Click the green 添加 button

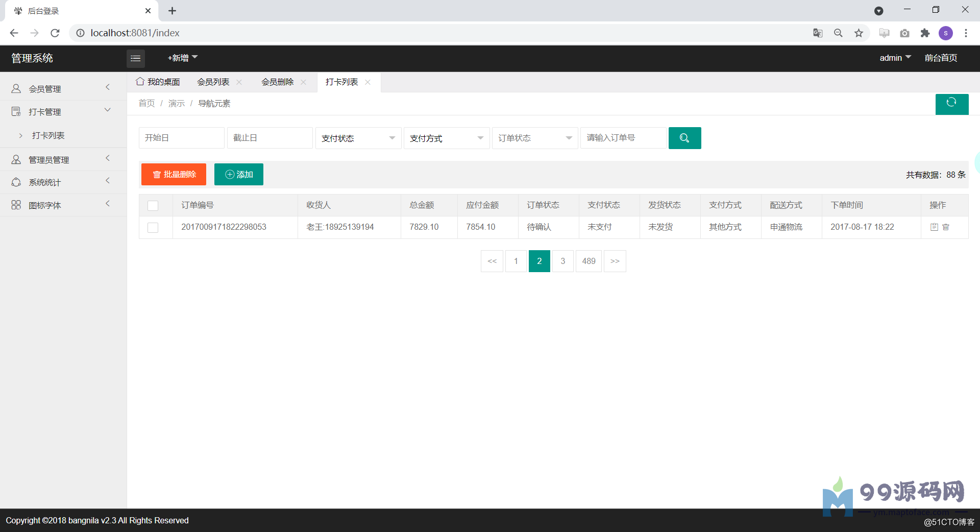[239, 175]
